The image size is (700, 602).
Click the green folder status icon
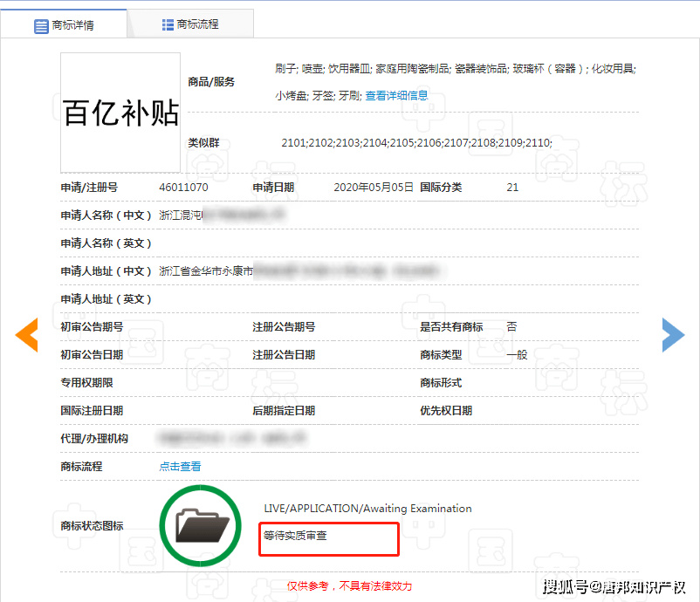(201, 526)
